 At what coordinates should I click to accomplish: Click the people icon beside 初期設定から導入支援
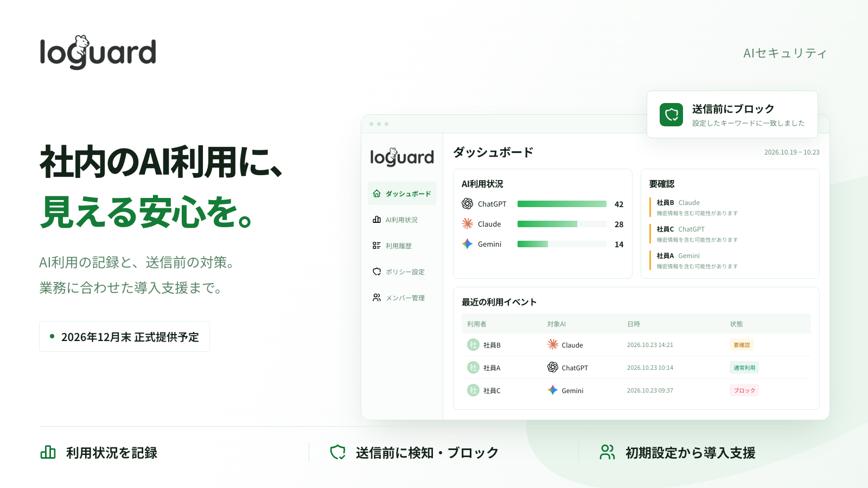pos(608,452)
